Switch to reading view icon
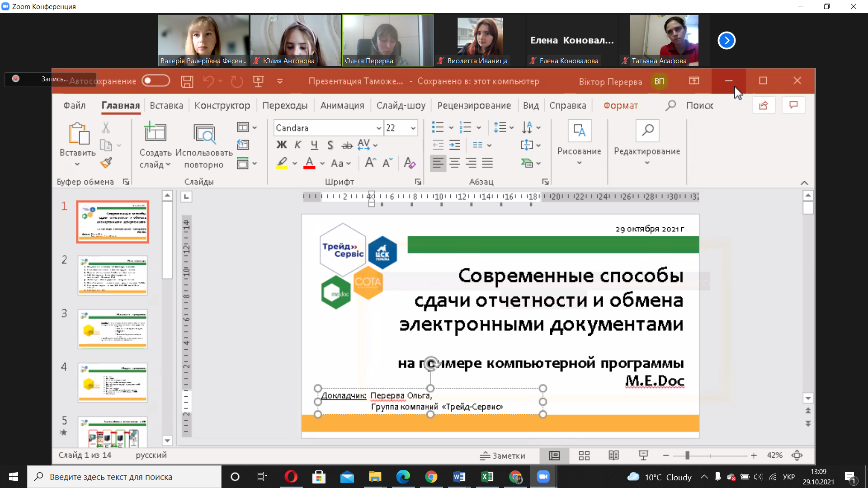The height and width of the screenshot is (488, 868). [x=613, y=455]
